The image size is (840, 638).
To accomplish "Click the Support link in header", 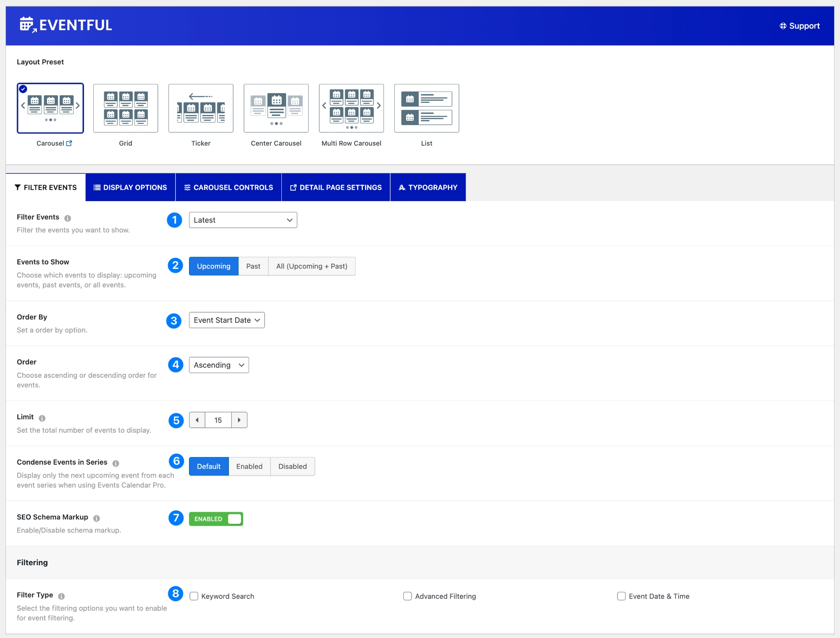I will (x=800, y=26).
